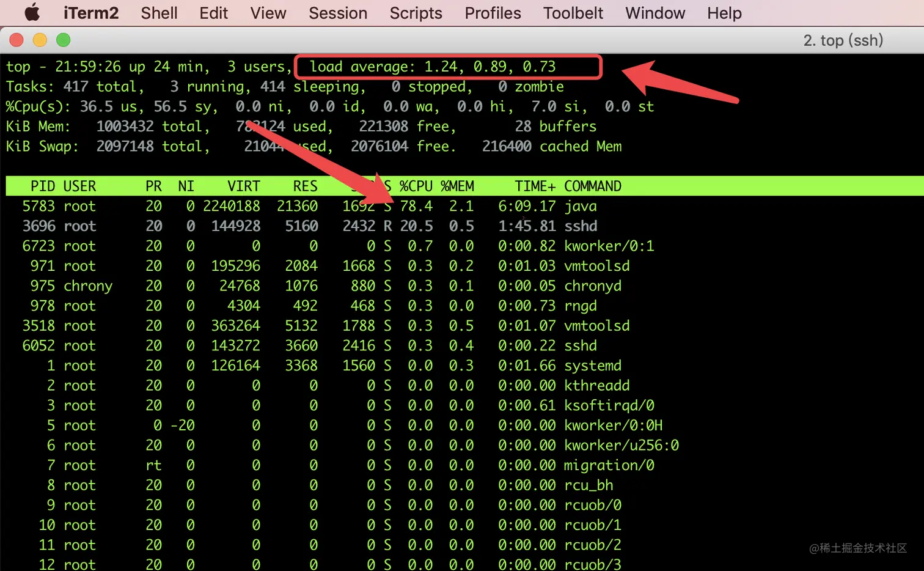Click PID 3518 in the process list

(38, 326)
